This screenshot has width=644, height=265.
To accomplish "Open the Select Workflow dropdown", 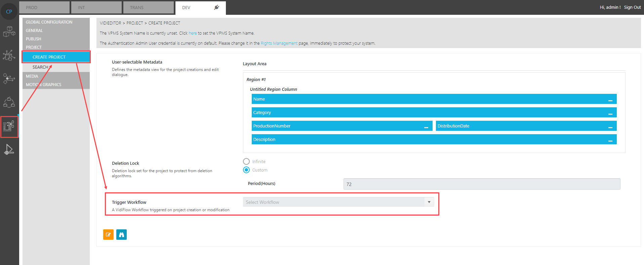I will point(338,202).
